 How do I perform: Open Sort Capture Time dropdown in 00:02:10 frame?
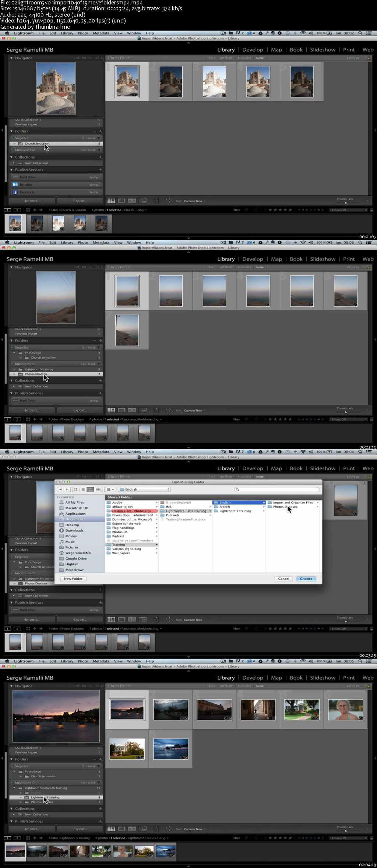tap(194, 410)
